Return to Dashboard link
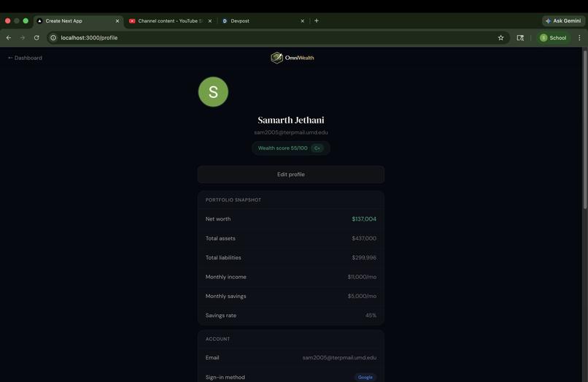This screenshot has width=588, height=382. coord(25,58)
